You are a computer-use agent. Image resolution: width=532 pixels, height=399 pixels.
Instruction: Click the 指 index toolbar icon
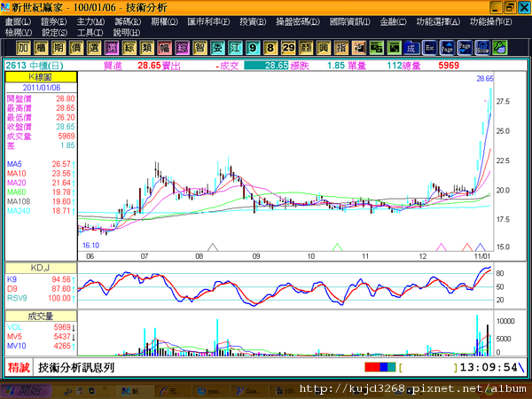(x=341, y=48)
